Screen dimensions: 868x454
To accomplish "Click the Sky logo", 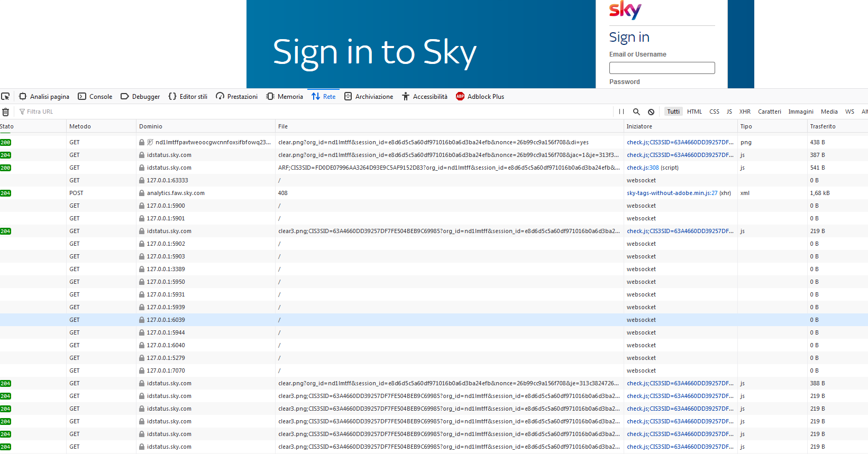I will pyautogui.click(x=625, y=10).
